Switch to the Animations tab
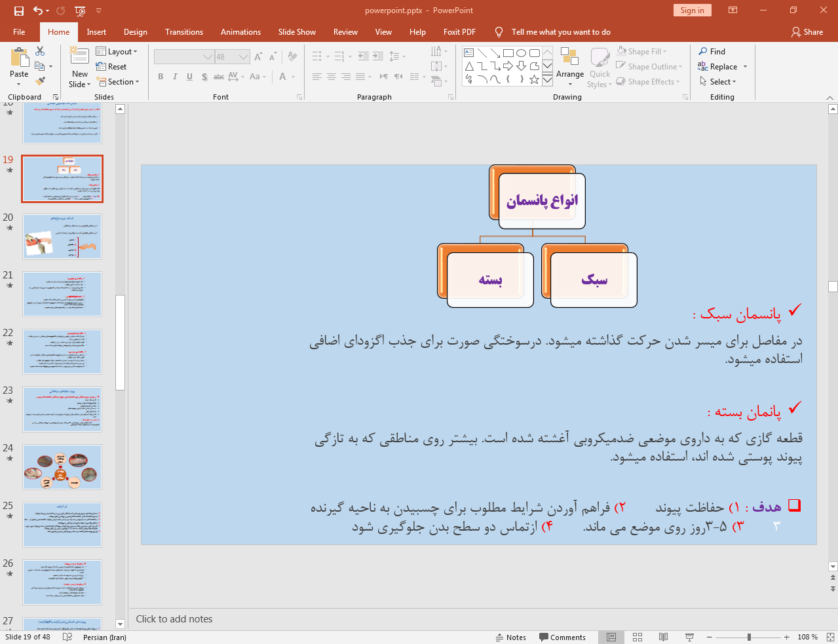This screenshot has width=838, height=644. pos(240,31)
